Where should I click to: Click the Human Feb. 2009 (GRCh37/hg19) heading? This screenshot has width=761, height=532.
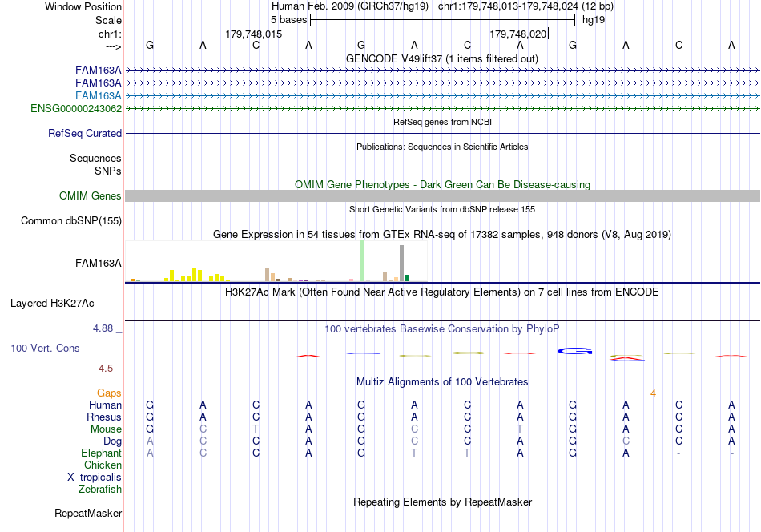[350, 6]
